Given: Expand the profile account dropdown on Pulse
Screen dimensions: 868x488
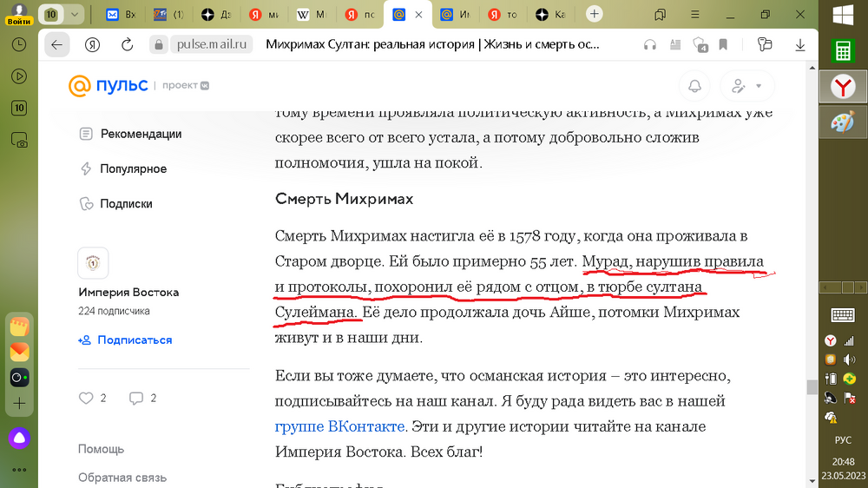Looking at the screenshot, I should pos(746,86).
